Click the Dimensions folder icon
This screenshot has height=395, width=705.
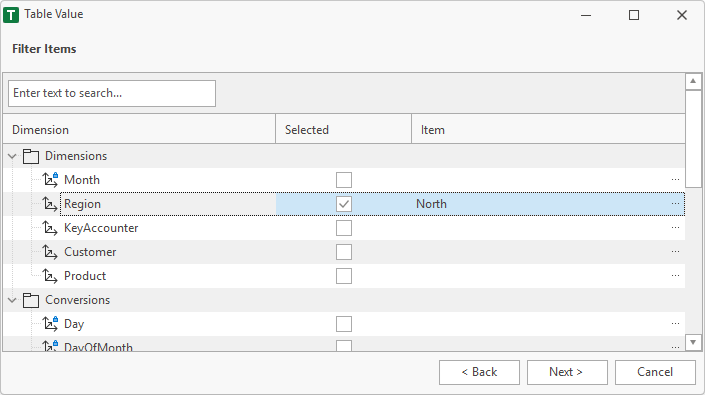pyautogui.click(x=31, y=156)
